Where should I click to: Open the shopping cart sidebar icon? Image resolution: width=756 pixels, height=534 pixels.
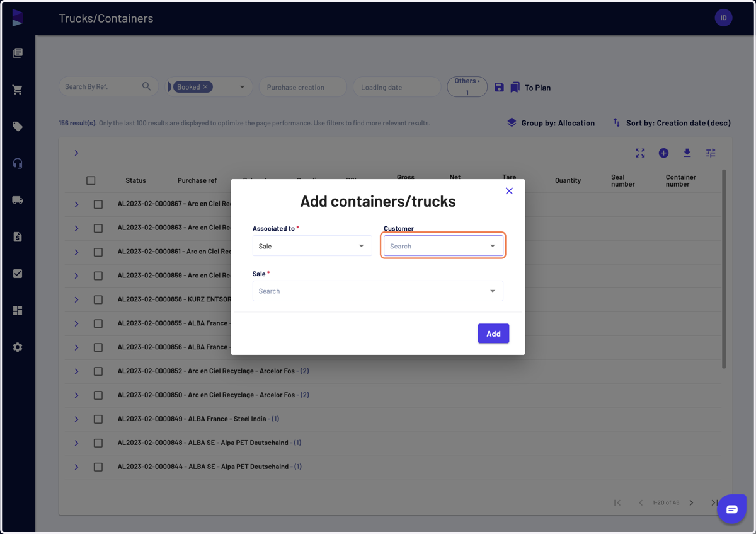[18, 90]
